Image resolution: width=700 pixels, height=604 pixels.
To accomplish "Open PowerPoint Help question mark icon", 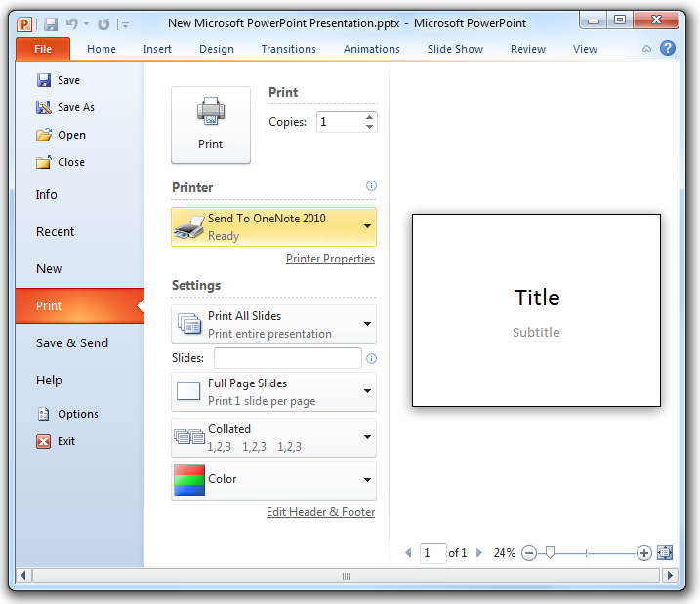I will pos(668,48).
